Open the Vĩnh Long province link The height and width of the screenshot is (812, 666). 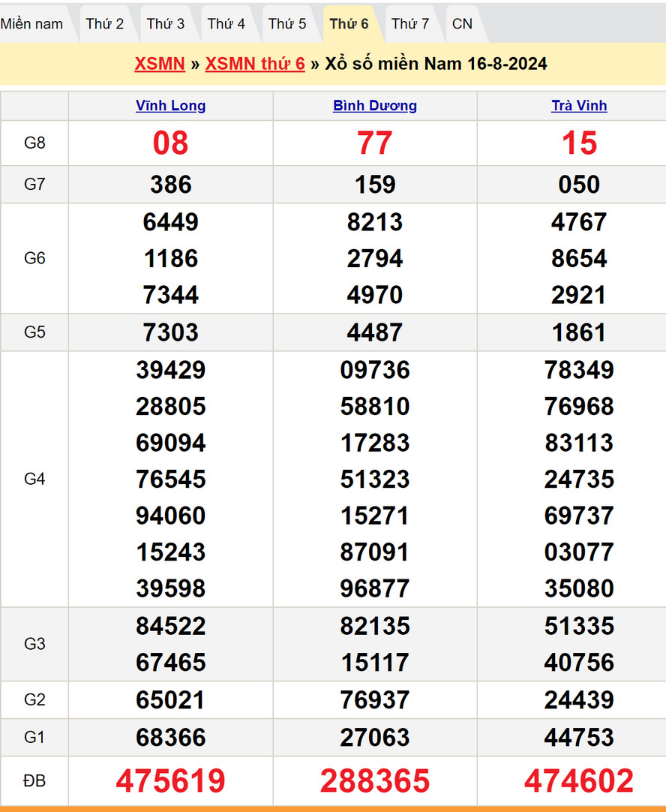pyautogui.click(x=170, y=106)
